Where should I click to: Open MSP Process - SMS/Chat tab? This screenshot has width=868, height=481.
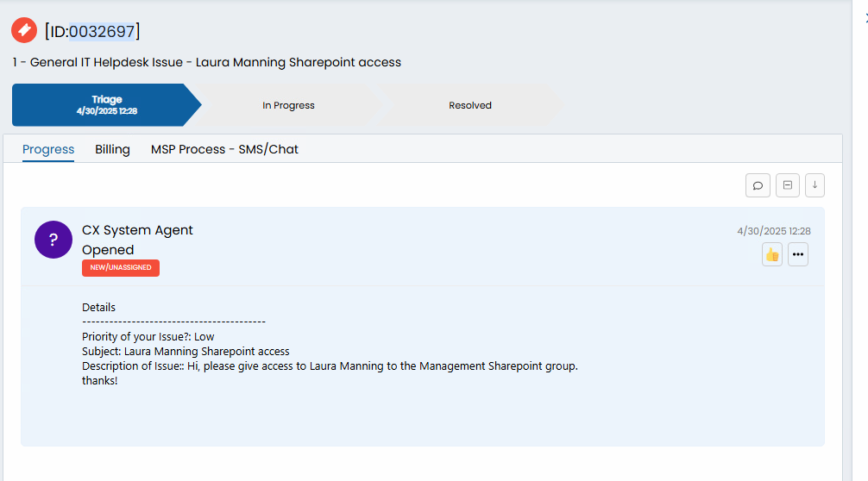pos(224,149)
